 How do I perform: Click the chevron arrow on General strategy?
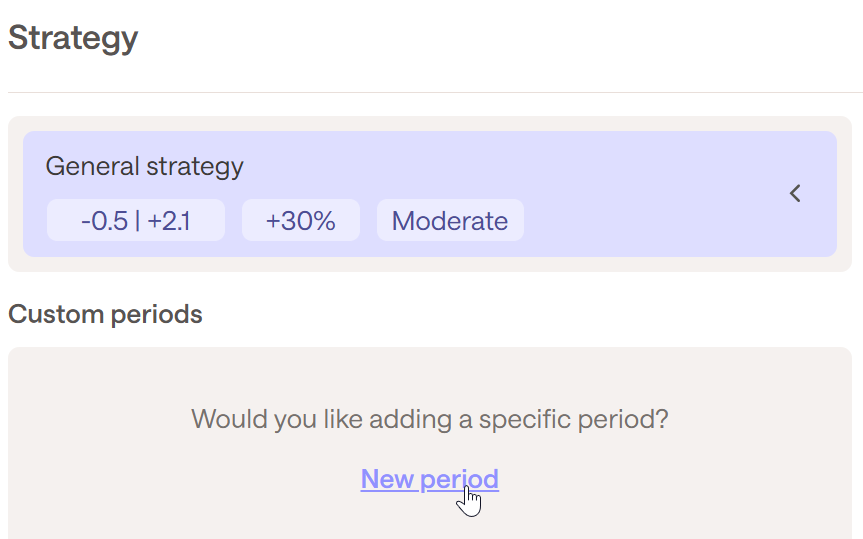pos(795,194)
